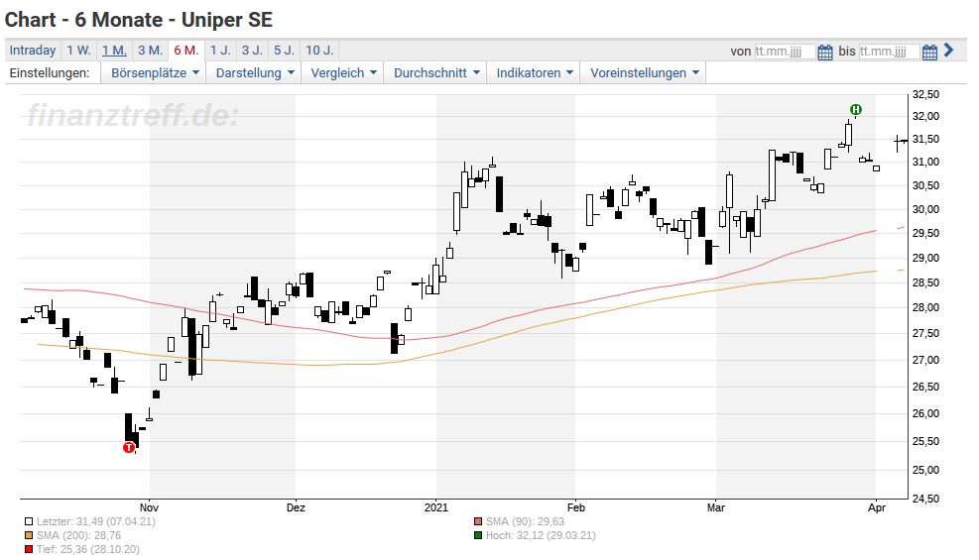Click the 'Dez' x-axis label
The image size is (979, 560).
(x=296, y=507)
